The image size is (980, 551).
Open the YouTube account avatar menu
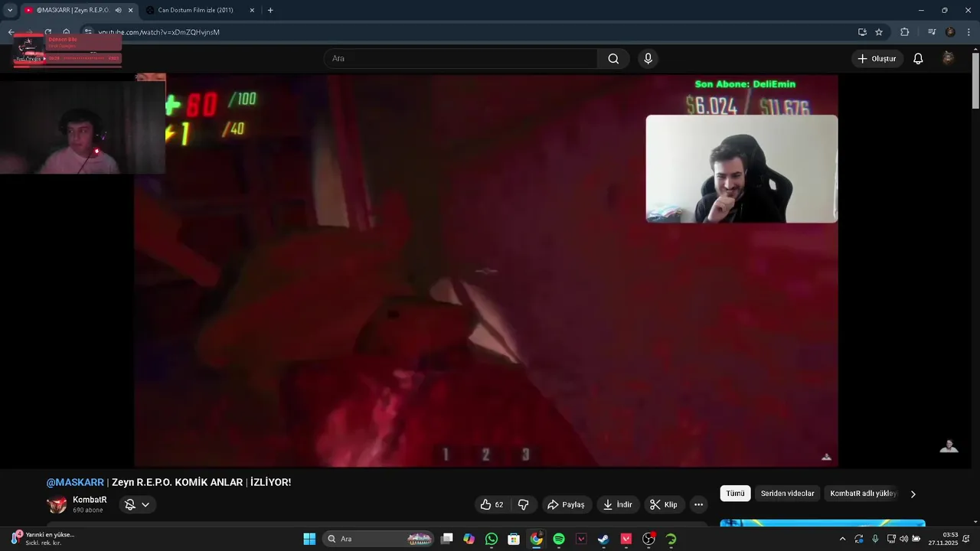point(948,58)
